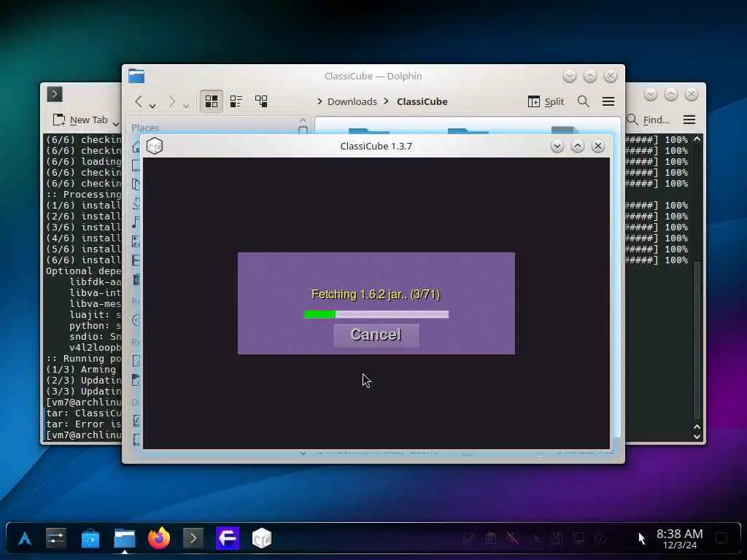747x560 pixels.
Task: Click Konsole terminal prompt icon
Action: click(55, 94)
